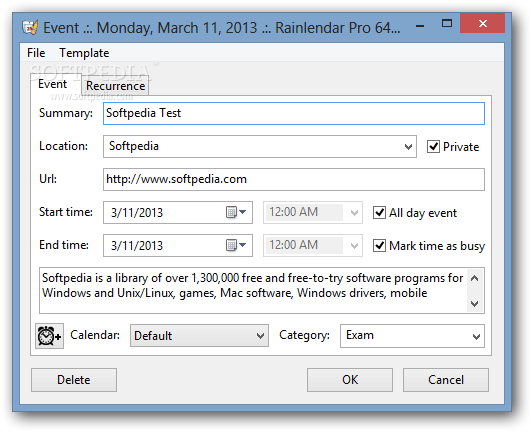Toggle the All day event checkbox
This screenshot has width=532, height=432.
379,213
